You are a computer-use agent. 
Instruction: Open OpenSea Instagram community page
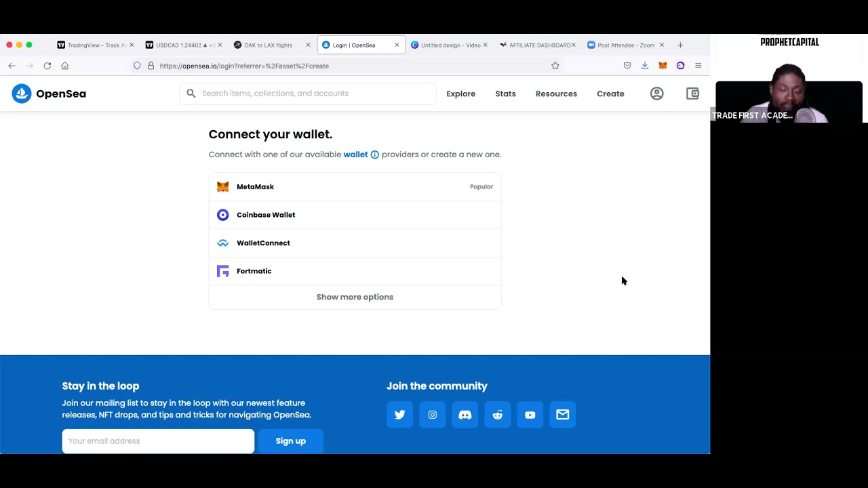pos(432,415)
